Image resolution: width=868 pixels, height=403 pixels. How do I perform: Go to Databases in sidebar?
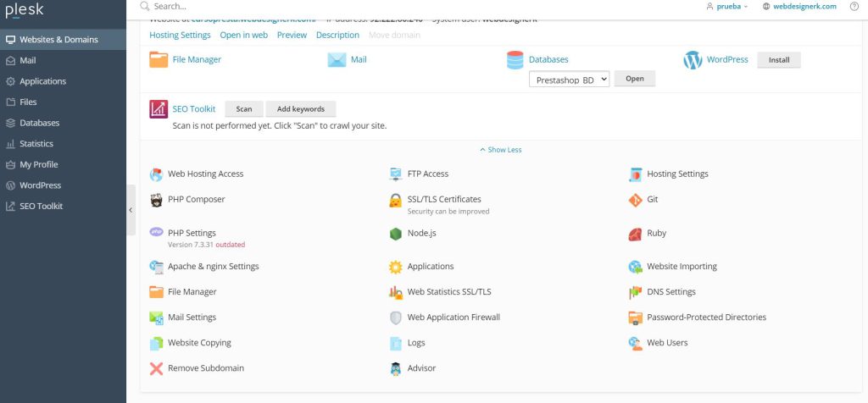pos(63,123)
